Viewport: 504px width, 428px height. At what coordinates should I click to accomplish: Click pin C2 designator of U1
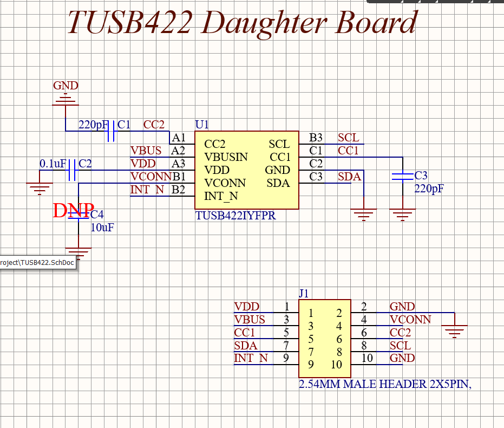tap(316, 164)
